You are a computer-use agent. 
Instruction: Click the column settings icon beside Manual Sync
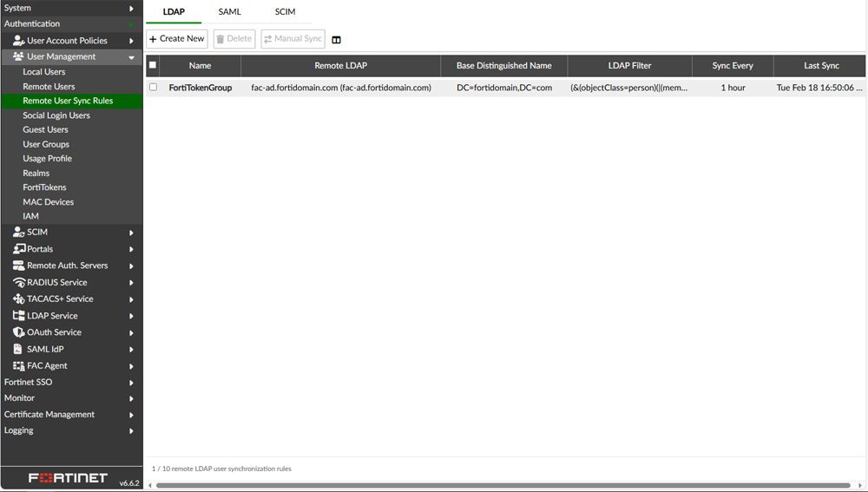336,40
